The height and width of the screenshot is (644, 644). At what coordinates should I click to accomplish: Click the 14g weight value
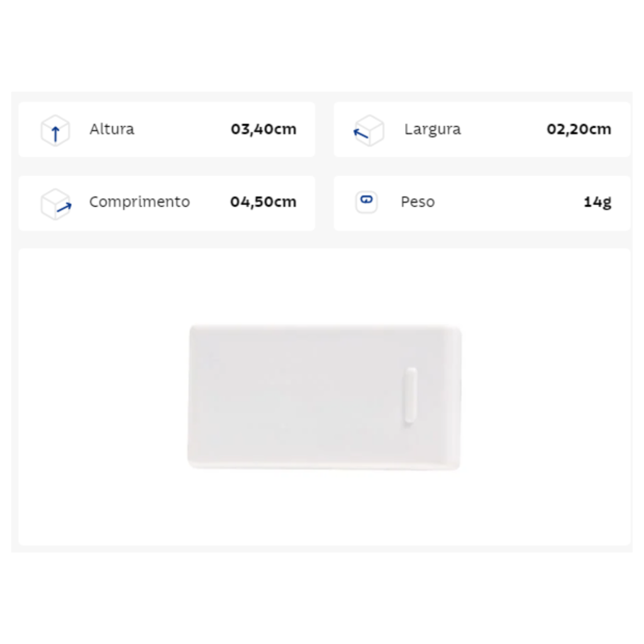[x=597, y=202]
